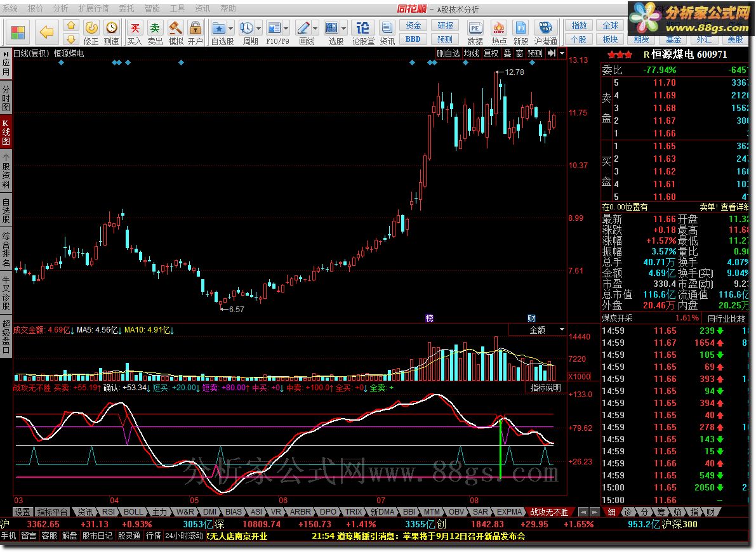Open the 新股 IPO icon

521,28
